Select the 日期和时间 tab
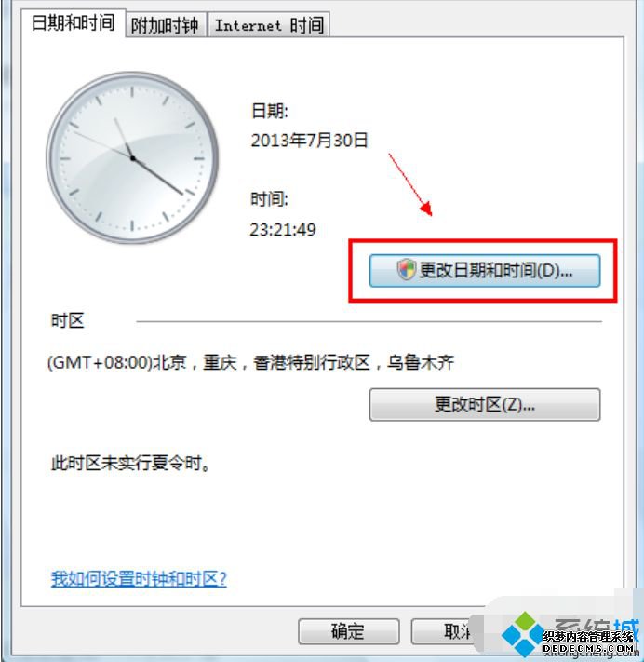Image resolution: width=644 pixels, height=662 pixels. 73,22
